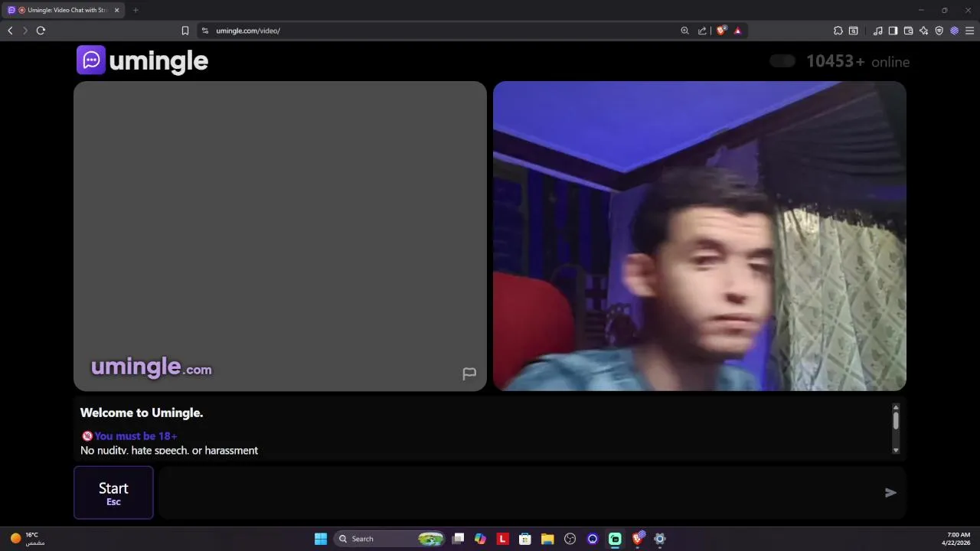Close the Umingle browser tab
This screenshot has width=980, height=551.
(x=117, y=10)
